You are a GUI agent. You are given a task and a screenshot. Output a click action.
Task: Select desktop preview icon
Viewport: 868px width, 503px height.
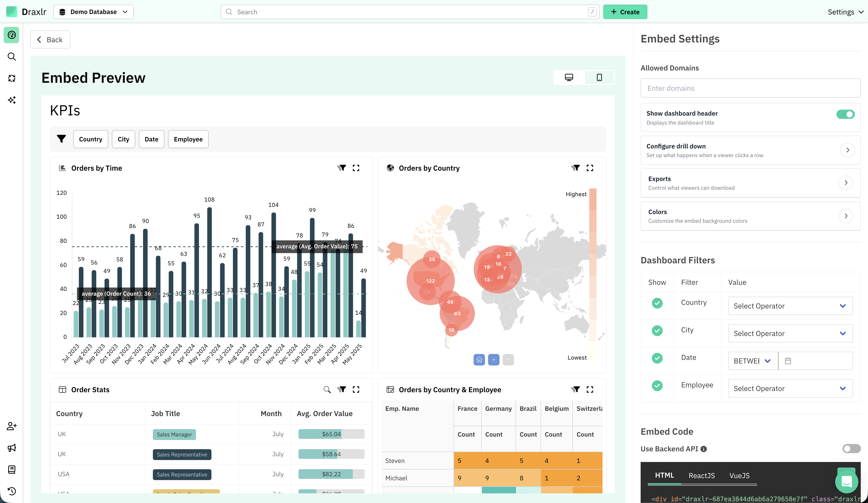click(569, 77)
